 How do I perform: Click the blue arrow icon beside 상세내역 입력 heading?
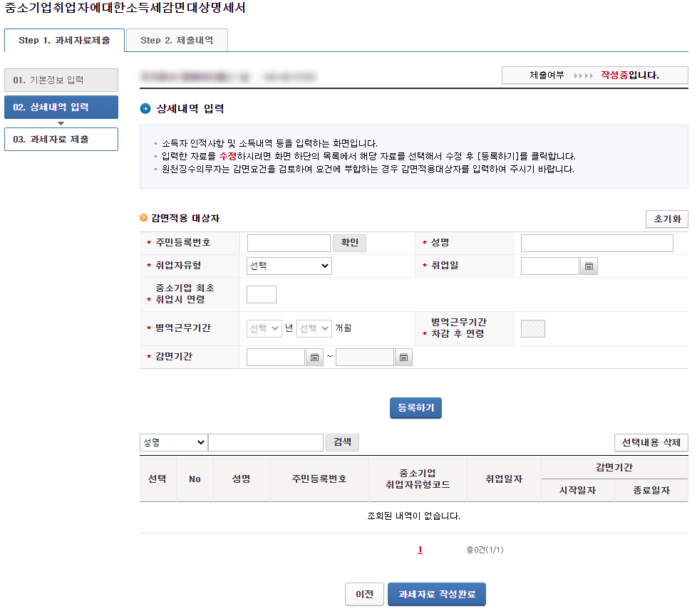pyautogui.click(x=145, y=108)
